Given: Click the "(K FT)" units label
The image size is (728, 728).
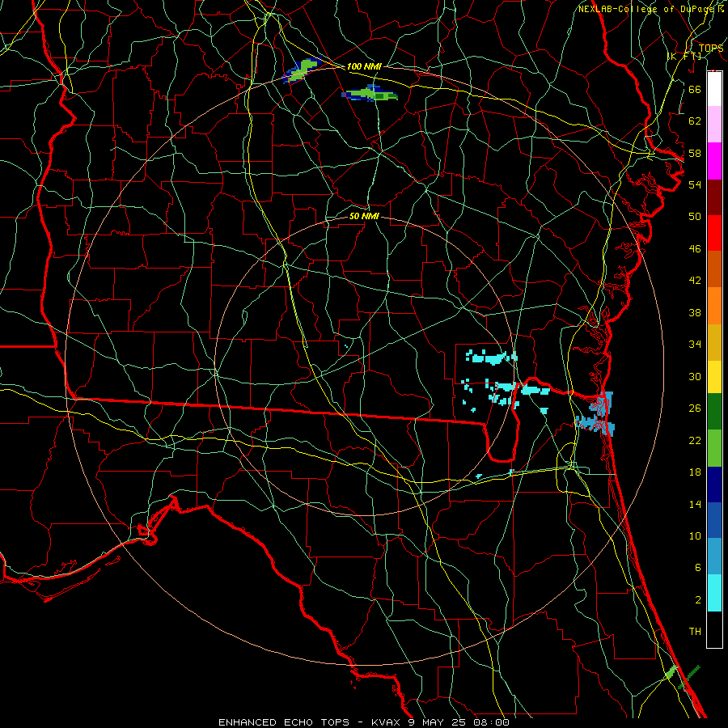Looking at the screenshot, I should coord(684,56).
